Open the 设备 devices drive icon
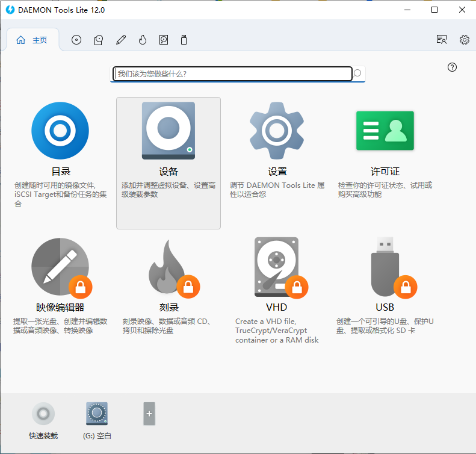476x454 pixels. point(168,131)
